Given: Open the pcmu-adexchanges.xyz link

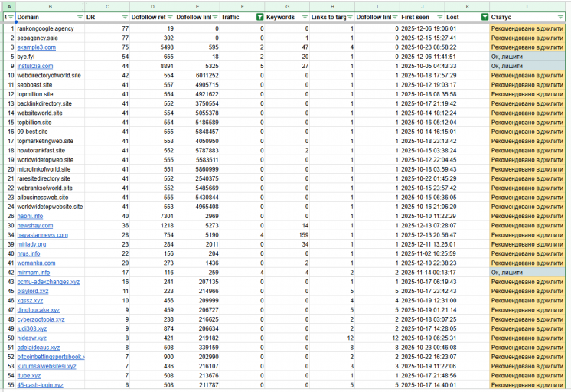Looking at the screenshot, I should coord(48,282).
